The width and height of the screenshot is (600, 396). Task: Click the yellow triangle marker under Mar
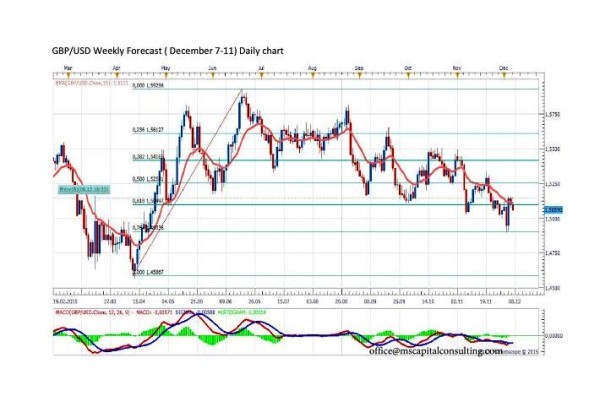coord(67,76)
